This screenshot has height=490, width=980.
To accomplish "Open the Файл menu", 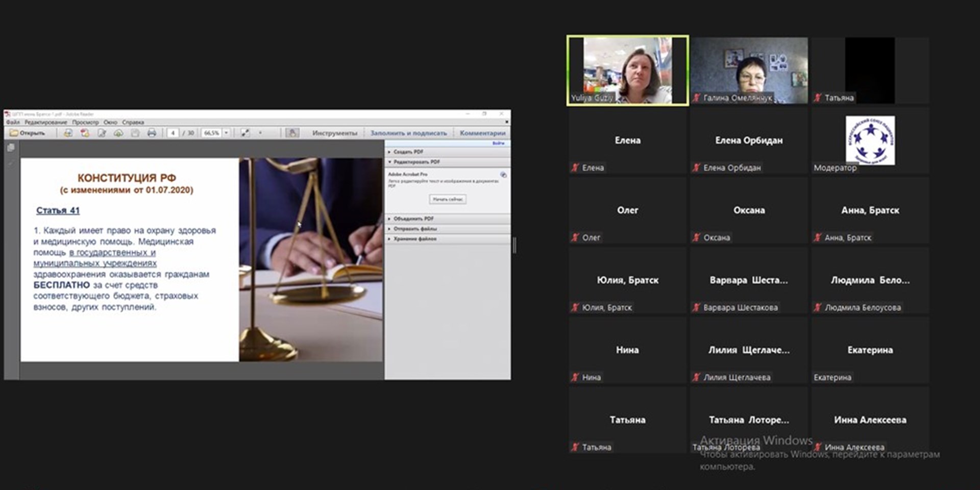I will pos(13,122).
